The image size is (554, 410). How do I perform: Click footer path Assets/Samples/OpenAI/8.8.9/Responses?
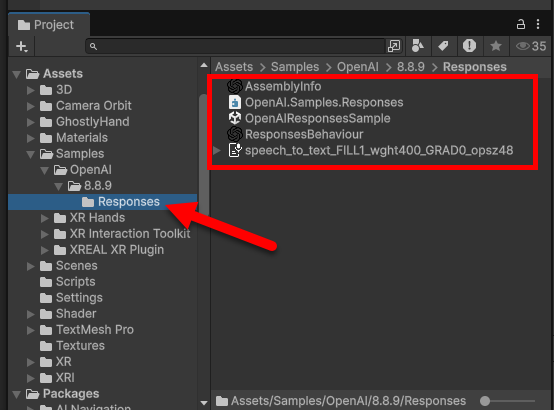click(x=348, y=401)
